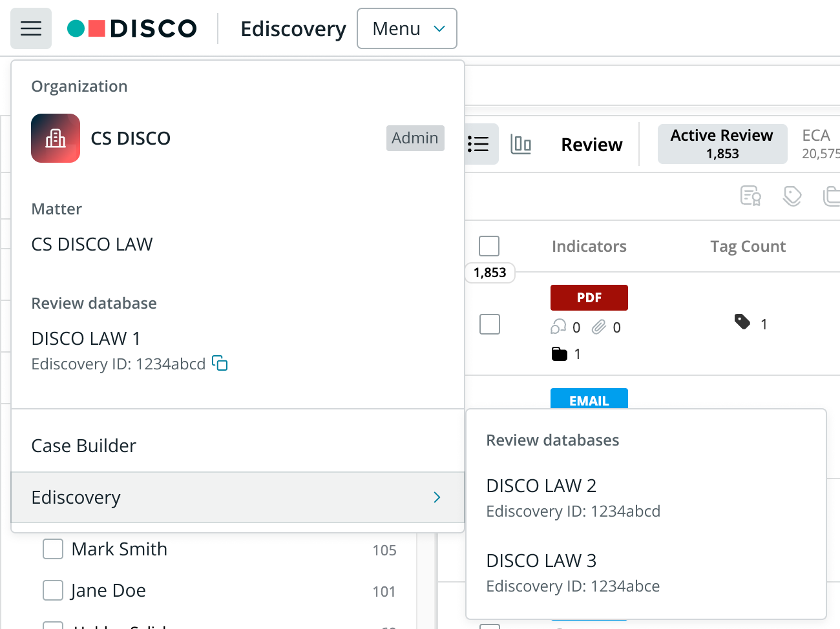Select Case Builder from the menu
The width and height of the screenshot is (840, 629).
238,446
